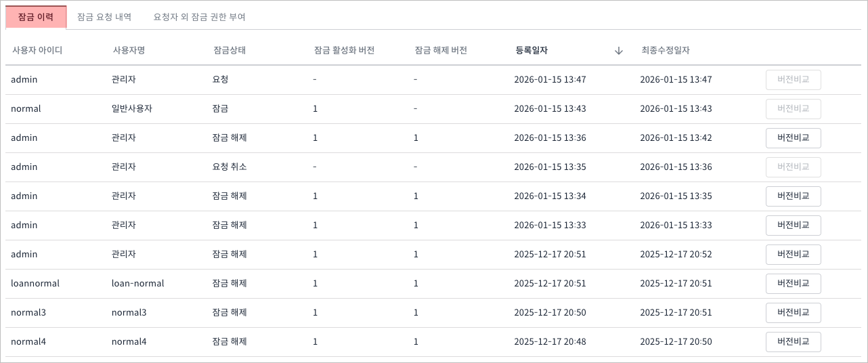Viewport: 868px width, 363px height.
Task: Open 버전비교 for the 2026-01-15 13:33 registration row
Action: tap(794, 226)
